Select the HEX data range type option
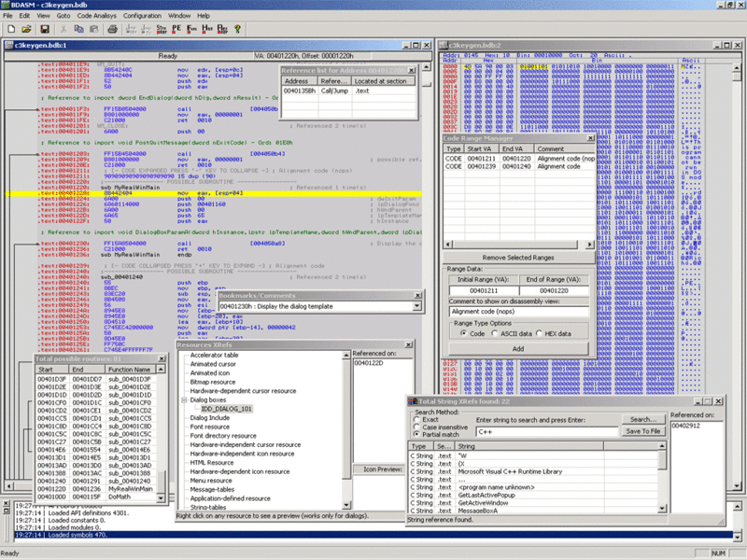Screen dimensions: 747x560 pyautogui.click(x=540, y=333)
